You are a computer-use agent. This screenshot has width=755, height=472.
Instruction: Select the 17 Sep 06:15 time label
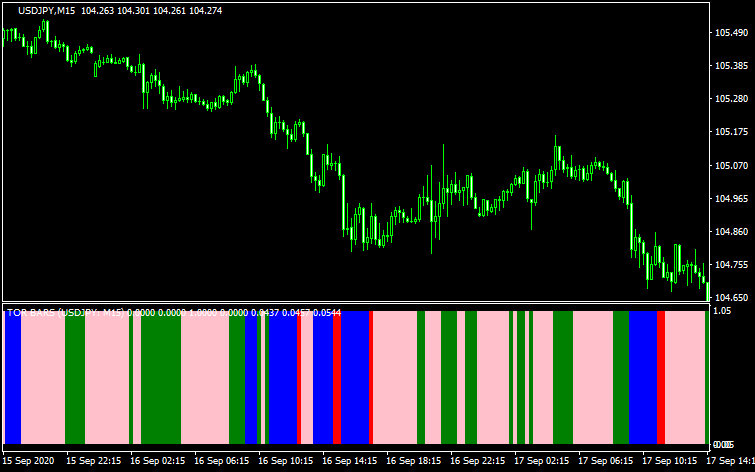pyautogui.click(x=606, y=461)
